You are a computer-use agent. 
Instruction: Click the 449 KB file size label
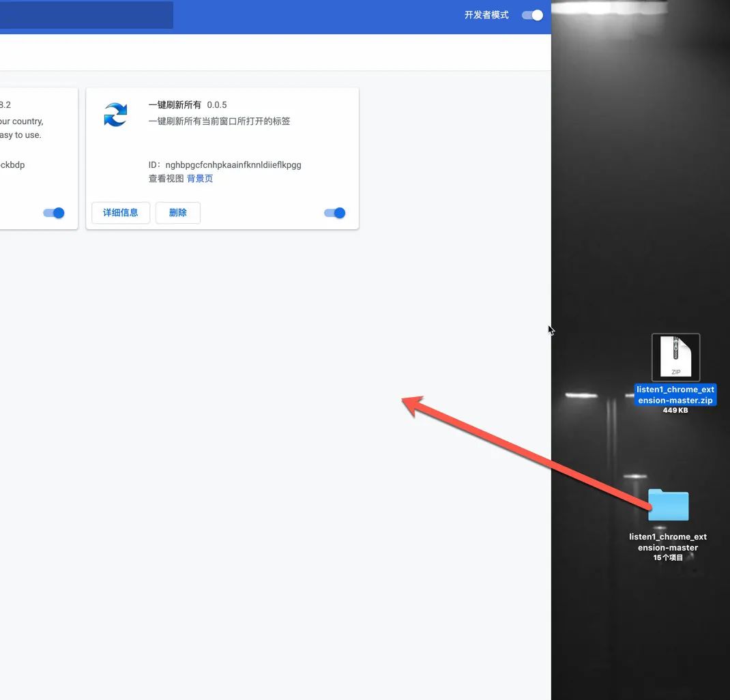[675, 410]
